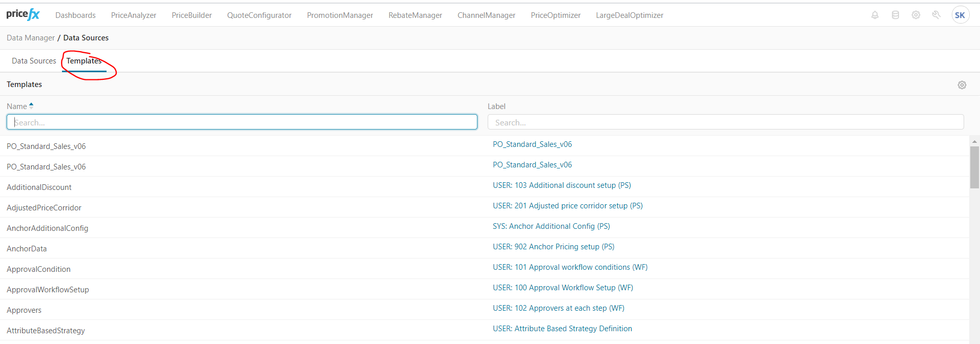Click the wrench tools icon

pos(936,15)
